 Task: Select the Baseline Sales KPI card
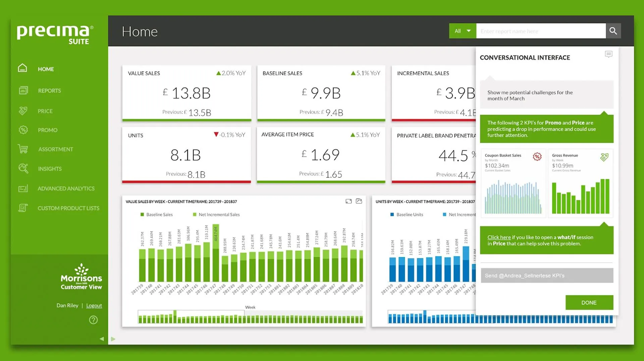pyautogui.click(x=321, y=93)
